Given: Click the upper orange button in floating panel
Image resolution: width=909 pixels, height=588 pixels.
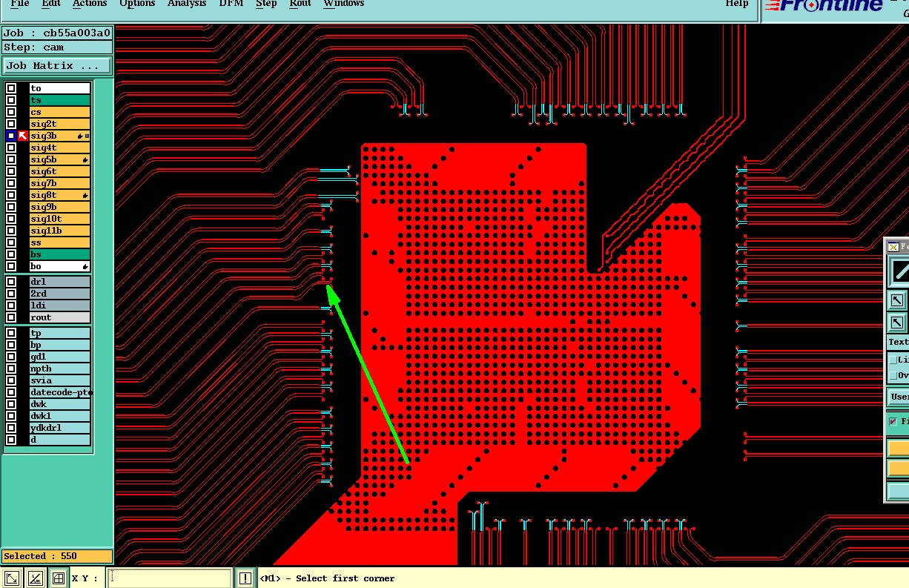Looking at the screenshot, I should point(899,448).
